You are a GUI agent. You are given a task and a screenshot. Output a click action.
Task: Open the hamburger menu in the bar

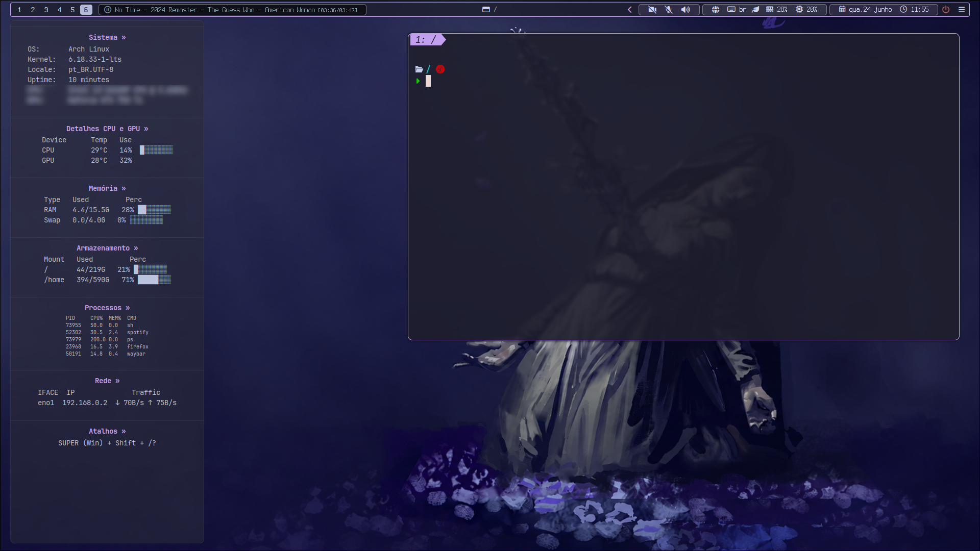(962, 10)
